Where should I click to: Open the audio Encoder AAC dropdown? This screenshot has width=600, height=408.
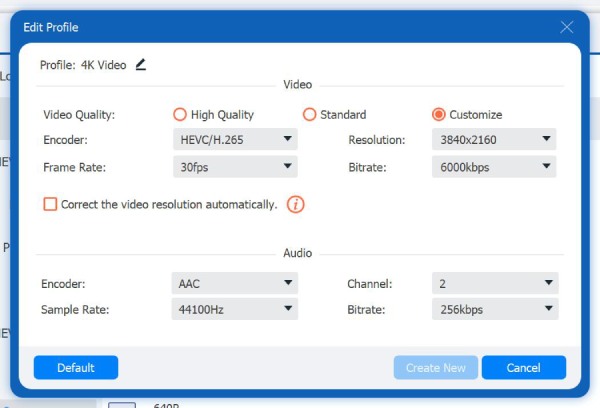pos(235,283)
